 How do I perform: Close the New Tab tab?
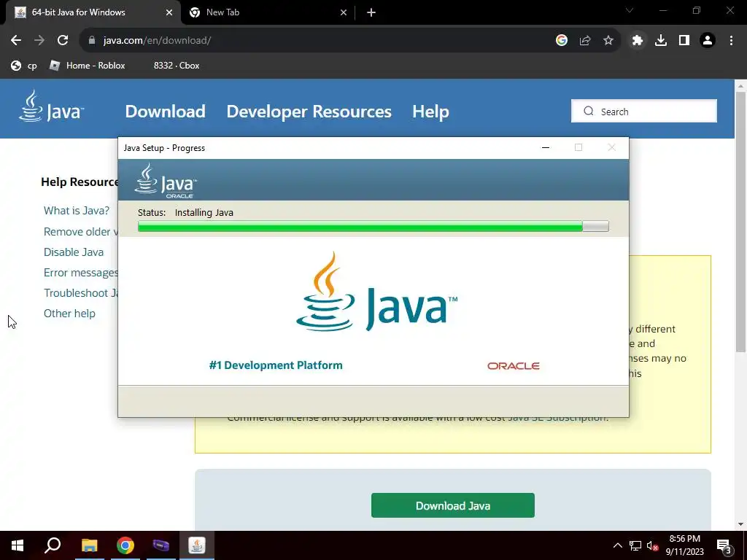(344, 13)
